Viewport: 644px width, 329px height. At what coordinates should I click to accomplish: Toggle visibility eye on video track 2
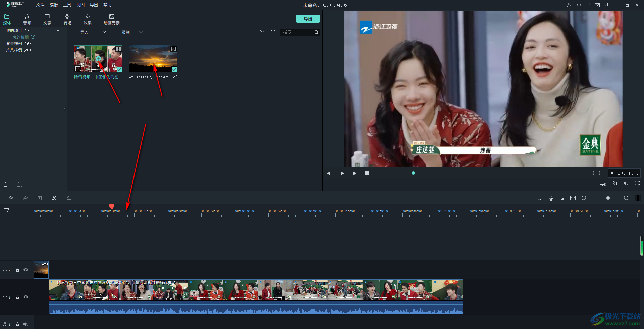tap(26, 270)
